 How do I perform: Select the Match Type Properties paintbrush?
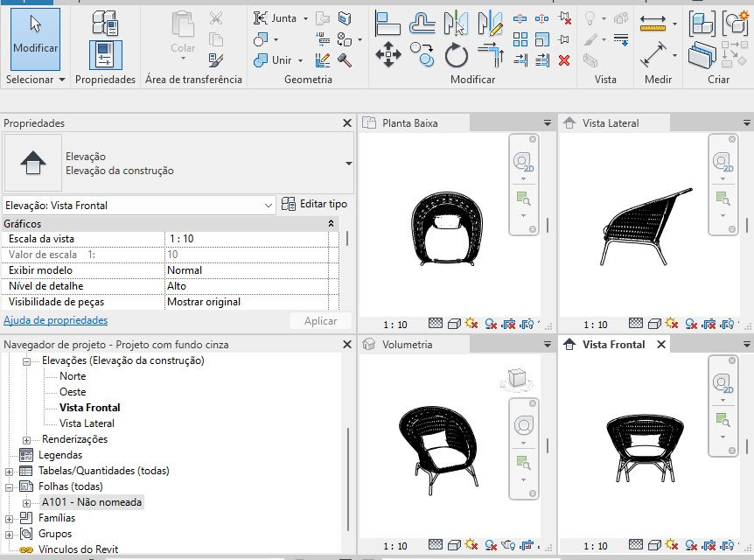[216, 60]
